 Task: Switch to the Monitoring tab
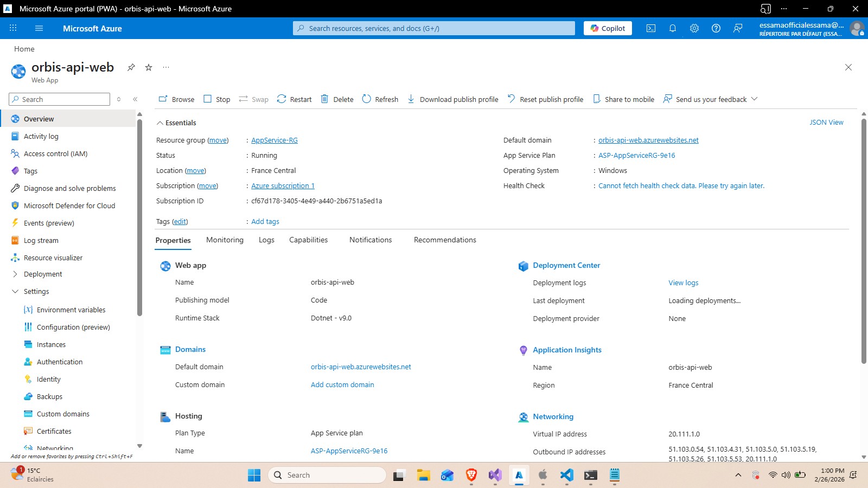(x=225, y=240)
